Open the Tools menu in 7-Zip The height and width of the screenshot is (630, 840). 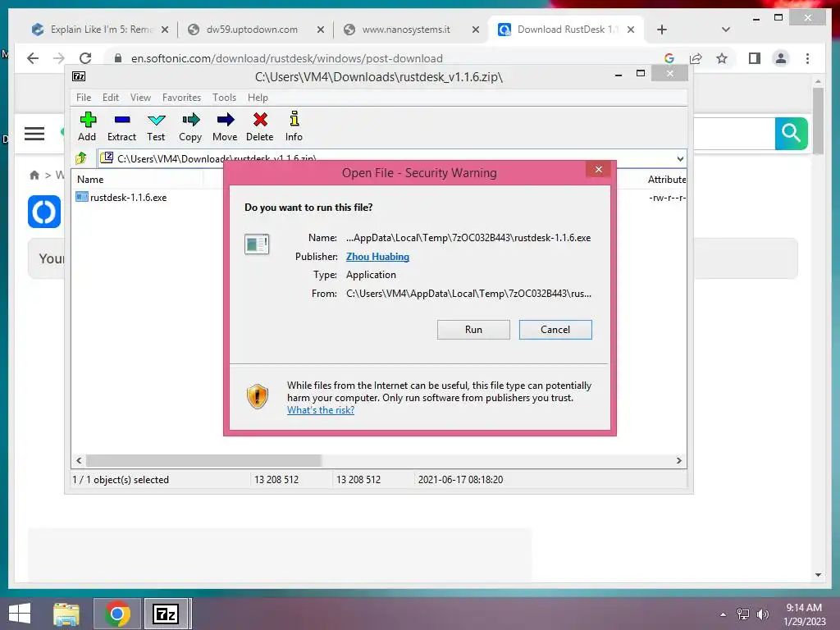tap(224, 98)
